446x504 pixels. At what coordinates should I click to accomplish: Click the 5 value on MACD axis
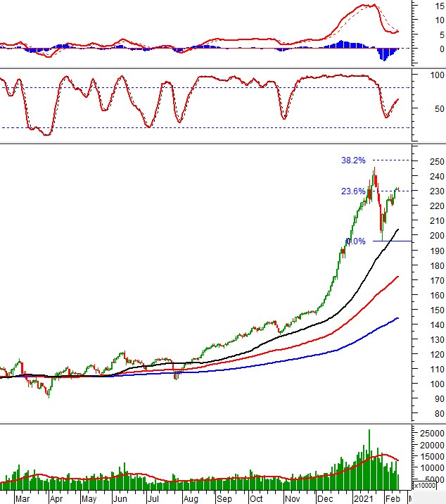click(x=442, y=34)
